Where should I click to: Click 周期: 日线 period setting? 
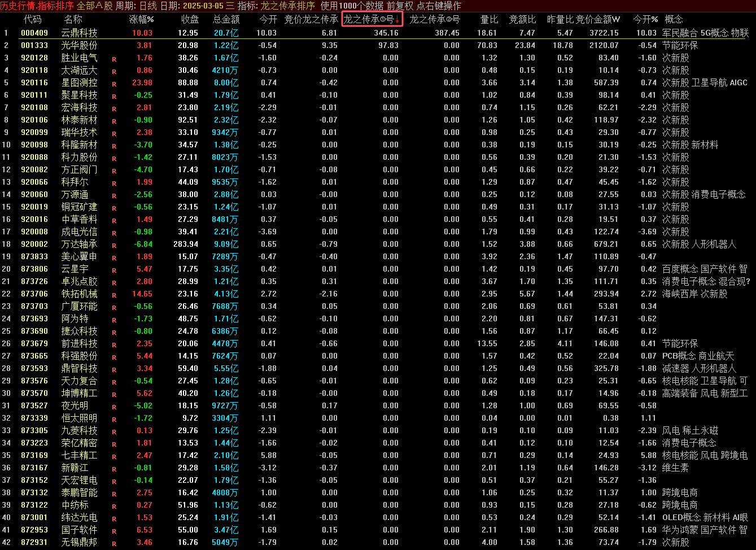136,6
